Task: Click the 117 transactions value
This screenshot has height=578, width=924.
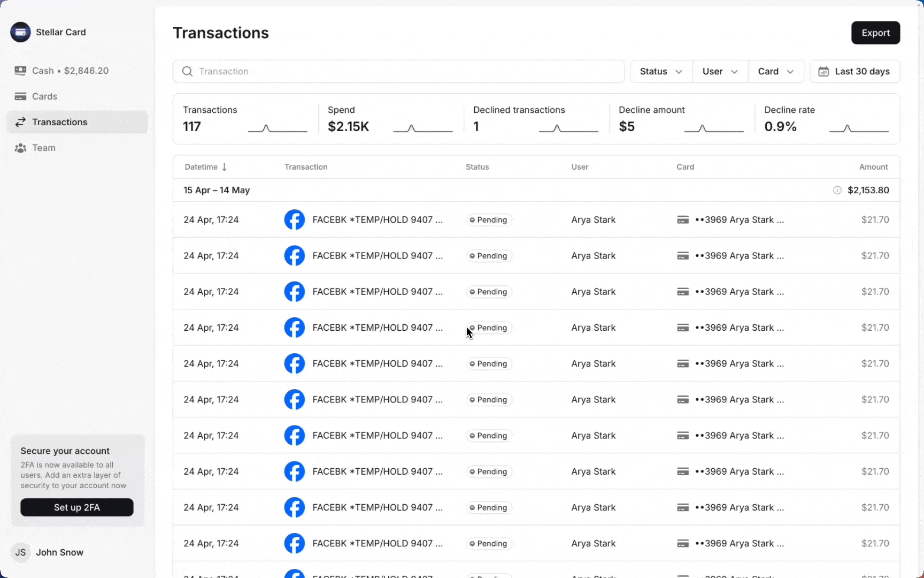Action: [x=192, y=127]
